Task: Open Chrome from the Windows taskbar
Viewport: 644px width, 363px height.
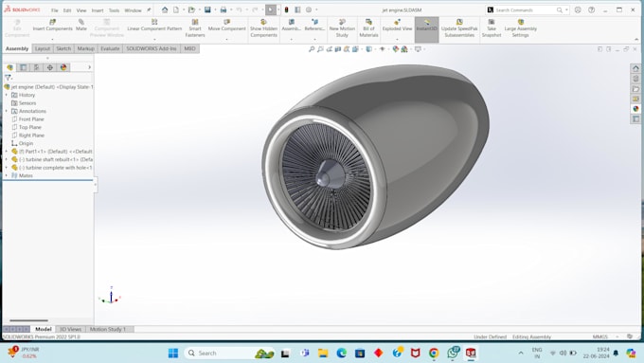Action: tap(434, 353)
